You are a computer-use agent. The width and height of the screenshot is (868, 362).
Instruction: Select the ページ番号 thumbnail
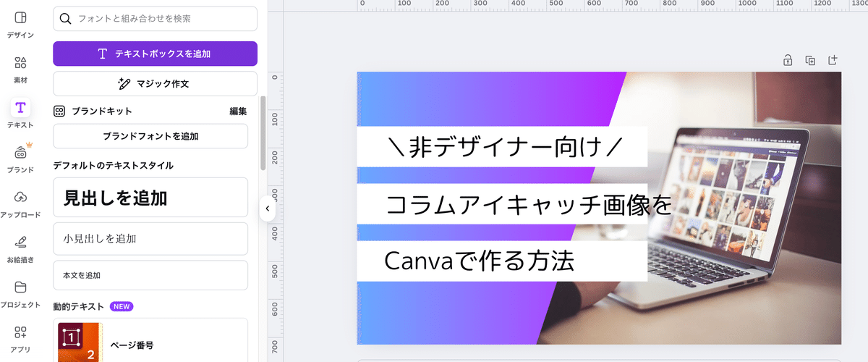79,343
